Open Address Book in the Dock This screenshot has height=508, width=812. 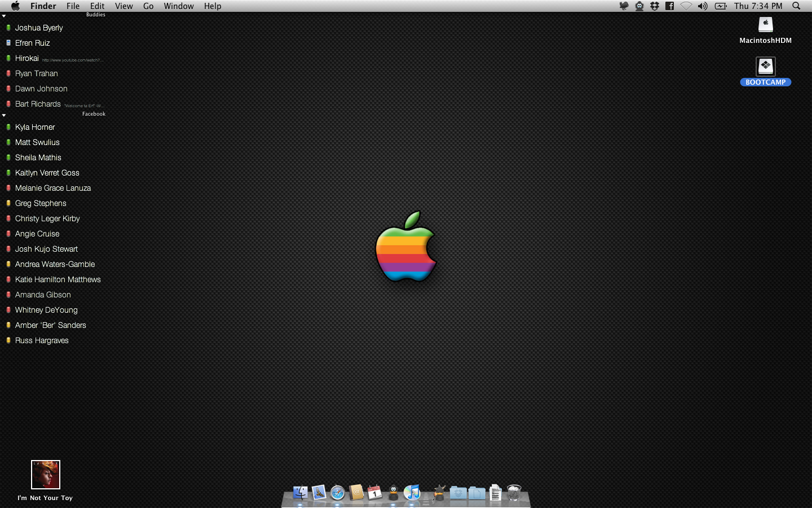click(356, 493)
